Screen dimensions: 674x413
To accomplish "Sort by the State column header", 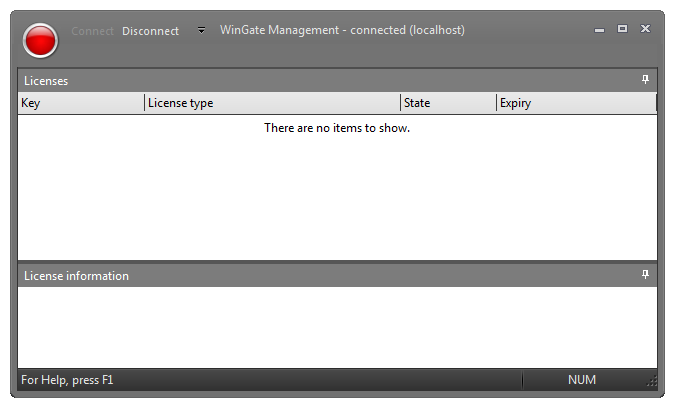I will [x=448, y=103].
